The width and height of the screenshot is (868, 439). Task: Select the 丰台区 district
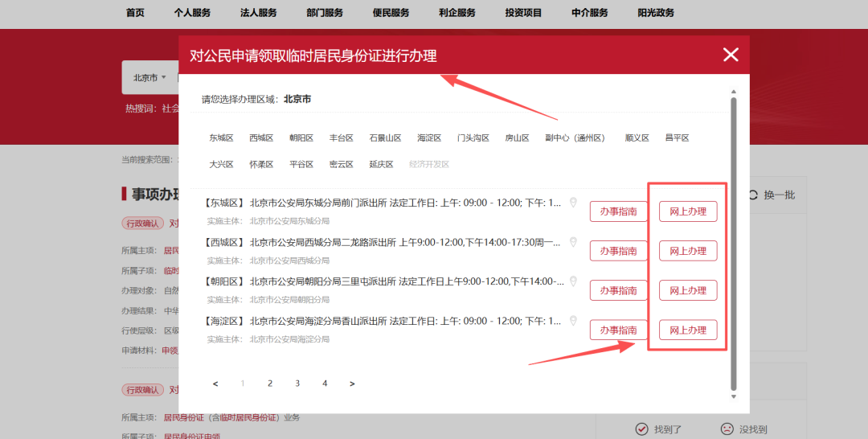[x=341, y=137]
